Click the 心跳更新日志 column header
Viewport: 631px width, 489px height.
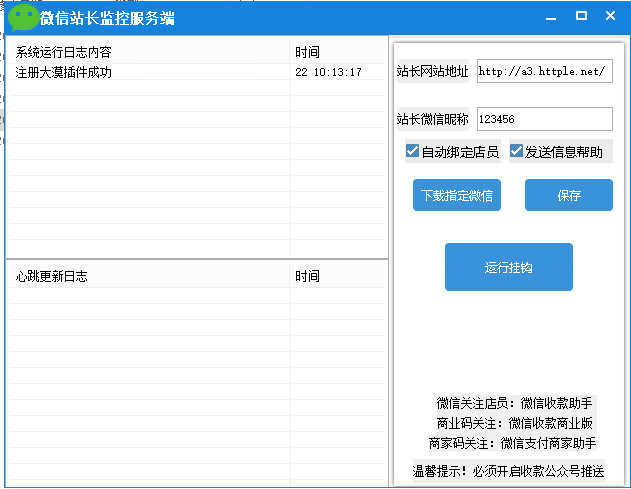[x=149, y=276]
